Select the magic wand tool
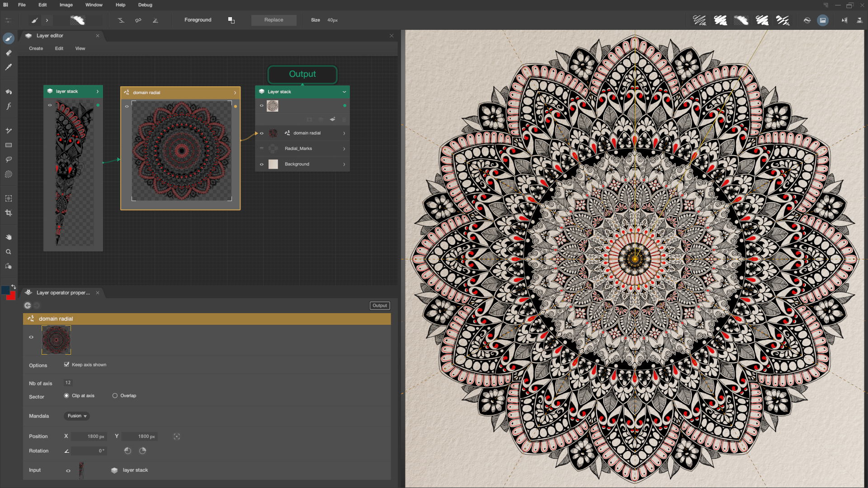 tap(9, 131)
